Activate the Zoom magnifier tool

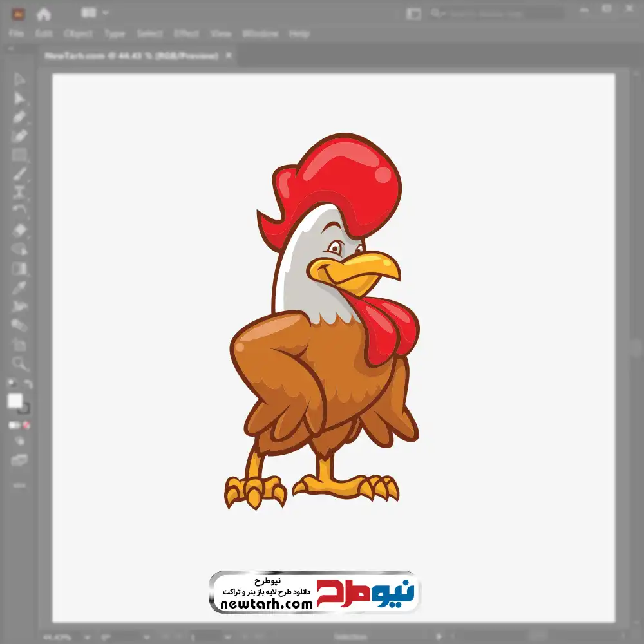pos(19,364)
